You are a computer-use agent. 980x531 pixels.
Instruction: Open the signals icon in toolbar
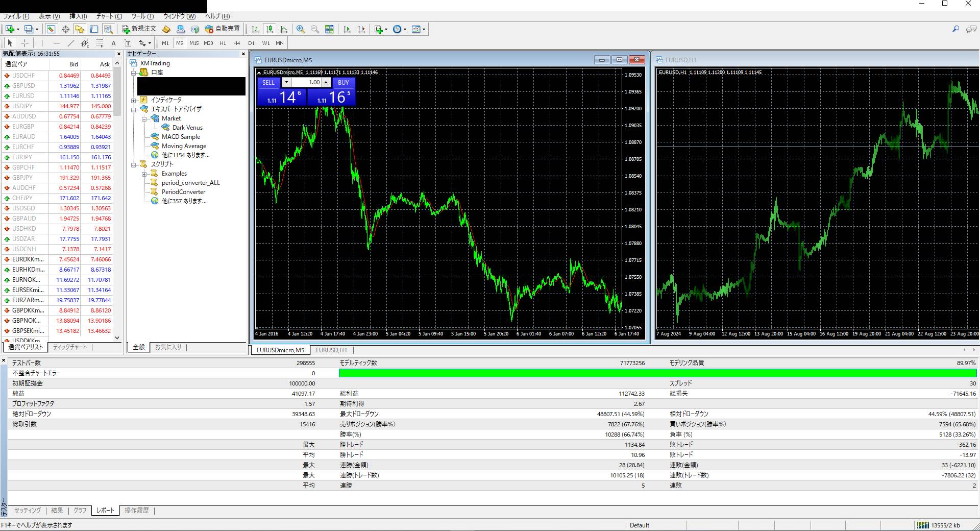tap(194, 29)
